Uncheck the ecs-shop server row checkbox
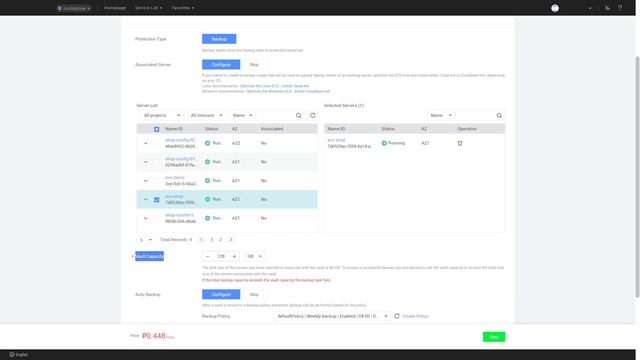Screen dimensions: 640x360 [156, 200]
